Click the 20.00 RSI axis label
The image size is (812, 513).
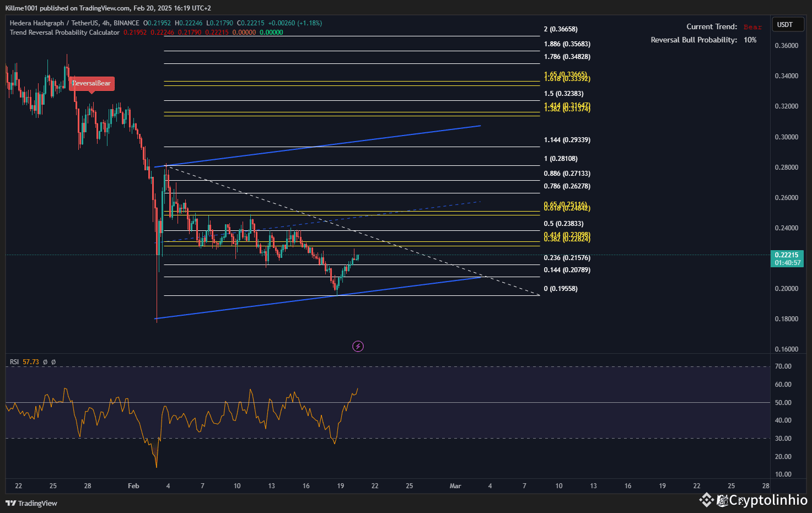click(783, 457)
